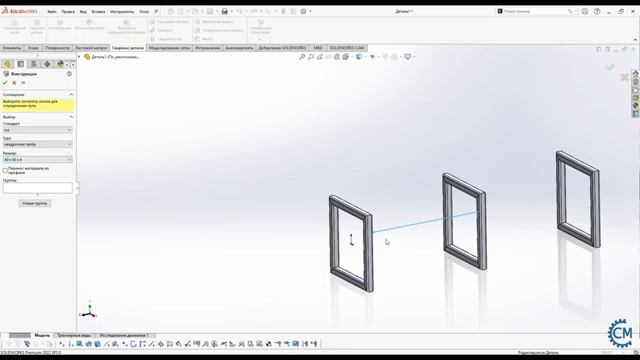
Task: Open the Design Library task pane icon
Action: coord(636,82)
